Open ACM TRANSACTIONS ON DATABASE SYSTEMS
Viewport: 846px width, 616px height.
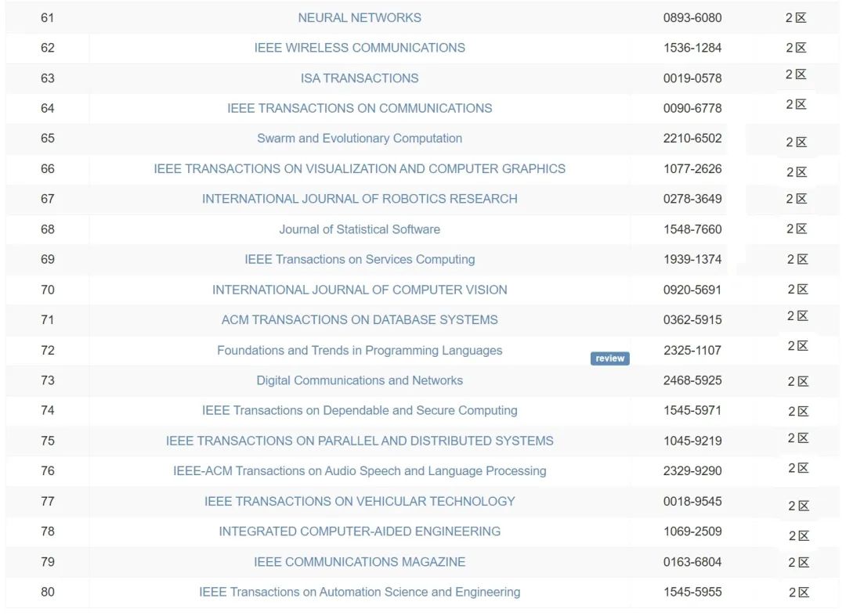pos(360,320)
